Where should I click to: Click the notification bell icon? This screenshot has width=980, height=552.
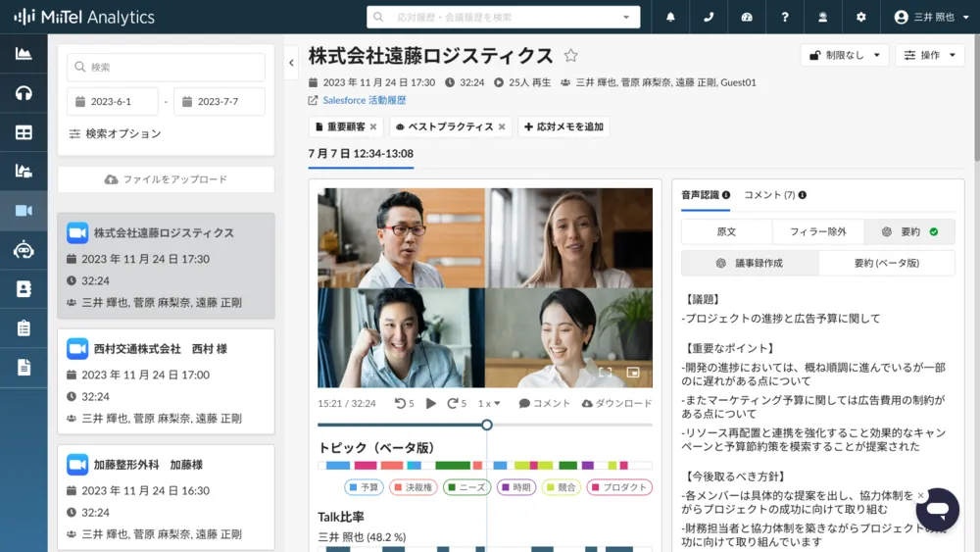(x=670, y=17)
